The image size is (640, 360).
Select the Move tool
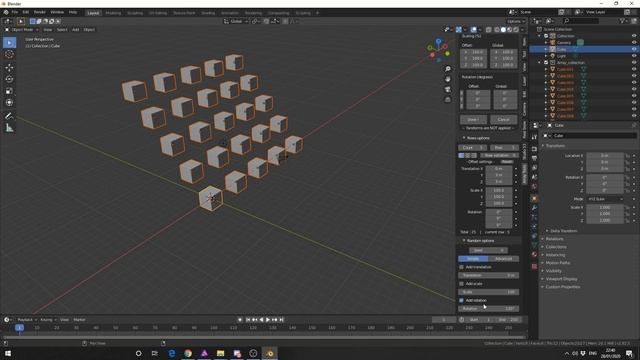[x=9, y=67]
